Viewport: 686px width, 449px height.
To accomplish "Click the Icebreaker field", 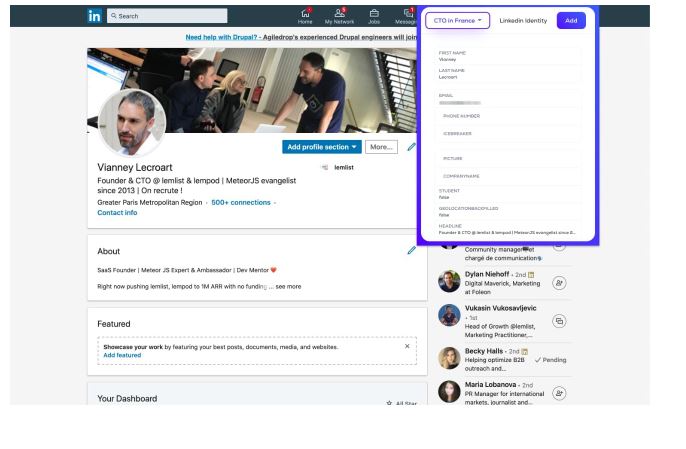I will [509, 133].
